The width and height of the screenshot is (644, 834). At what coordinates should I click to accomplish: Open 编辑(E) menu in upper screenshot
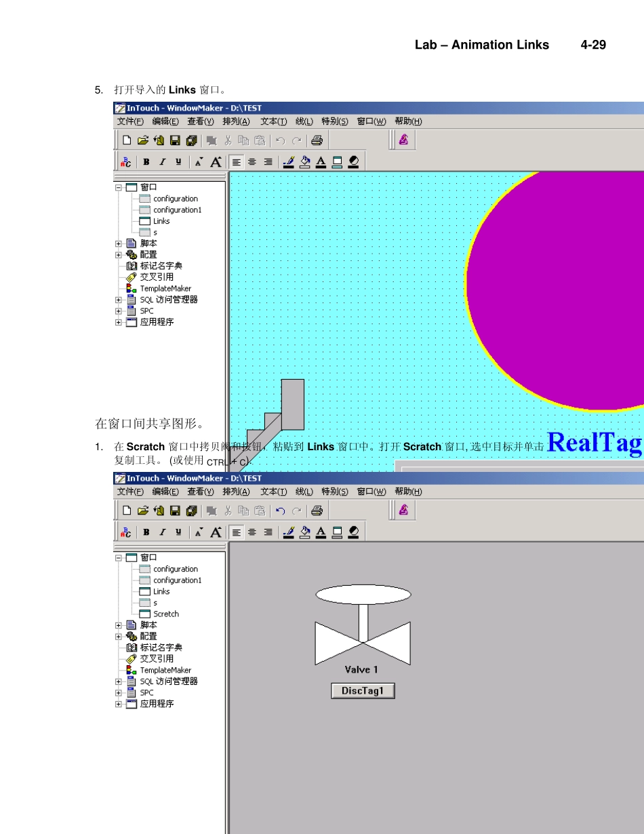pyautogui.click(x=165, y=121)
